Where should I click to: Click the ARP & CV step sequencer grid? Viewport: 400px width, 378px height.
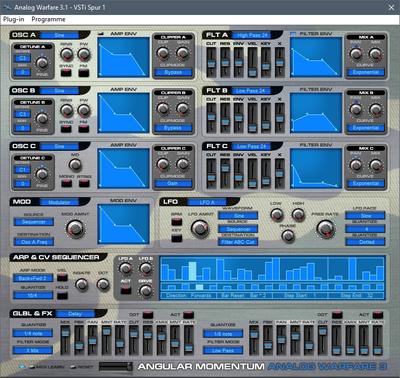coord(272,278)
